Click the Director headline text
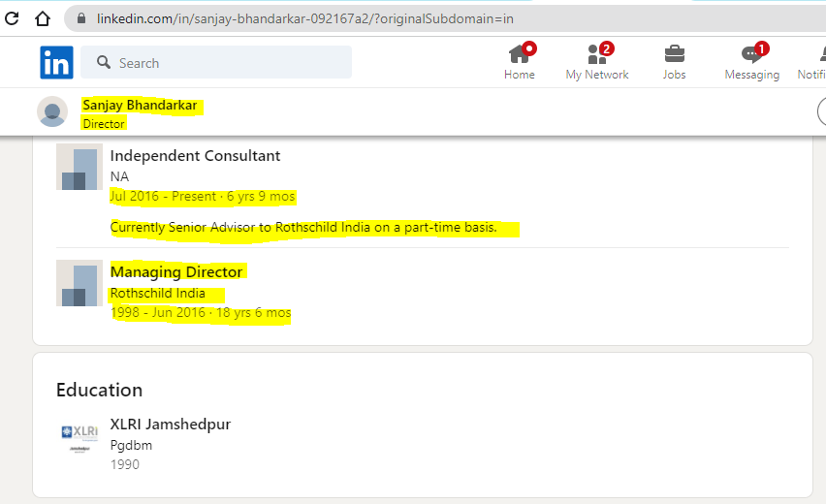 pyautogui.click(x=104, y=124)
